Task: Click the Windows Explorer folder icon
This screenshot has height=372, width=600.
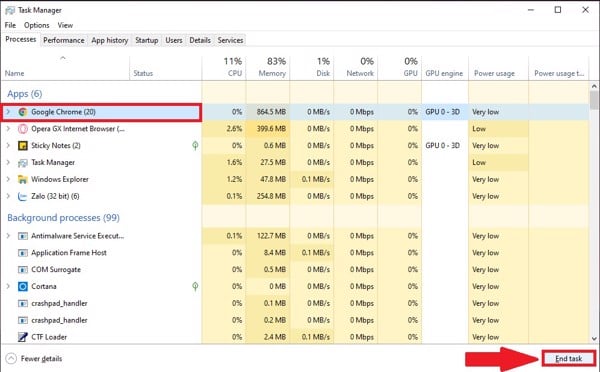Action: point(23,179)
